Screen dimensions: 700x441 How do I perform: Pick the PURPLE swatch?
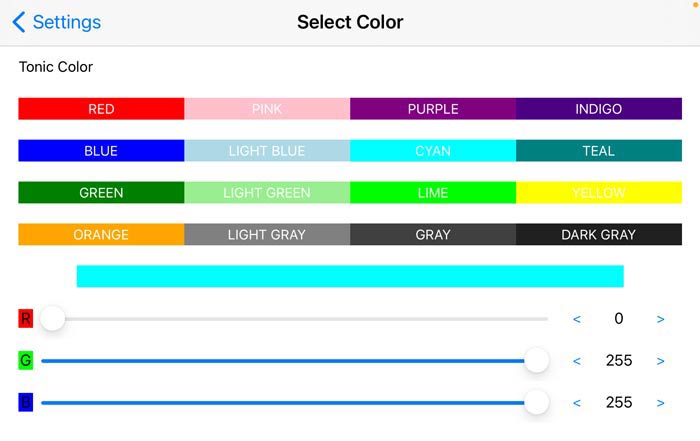pos(433,108)
